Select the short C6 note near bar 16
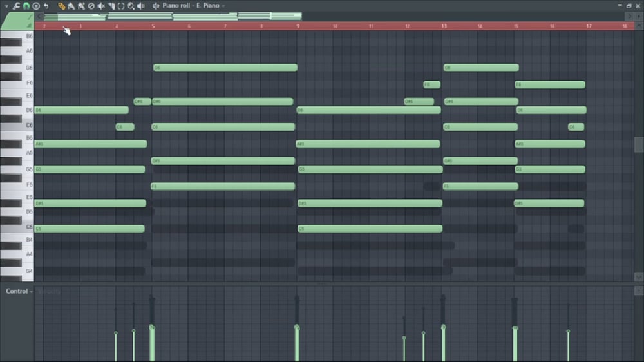Viewport: 644px width, 362px height. click(x=576, y=127)
